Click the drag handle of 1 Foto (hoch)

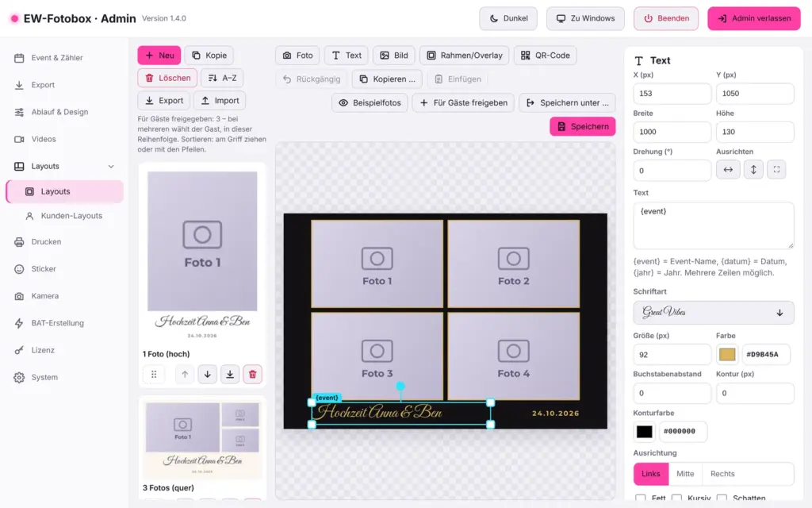154,375
